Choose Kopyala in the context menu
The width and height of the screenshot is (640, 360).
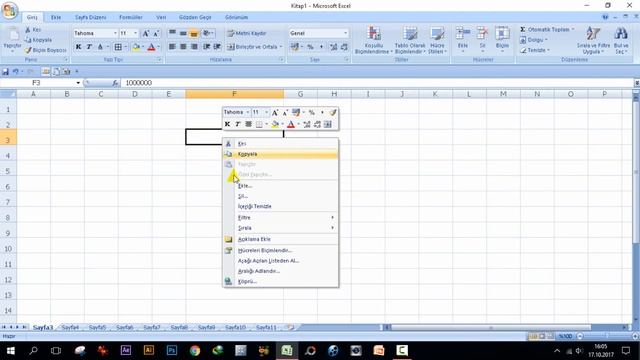pos(281,154)
